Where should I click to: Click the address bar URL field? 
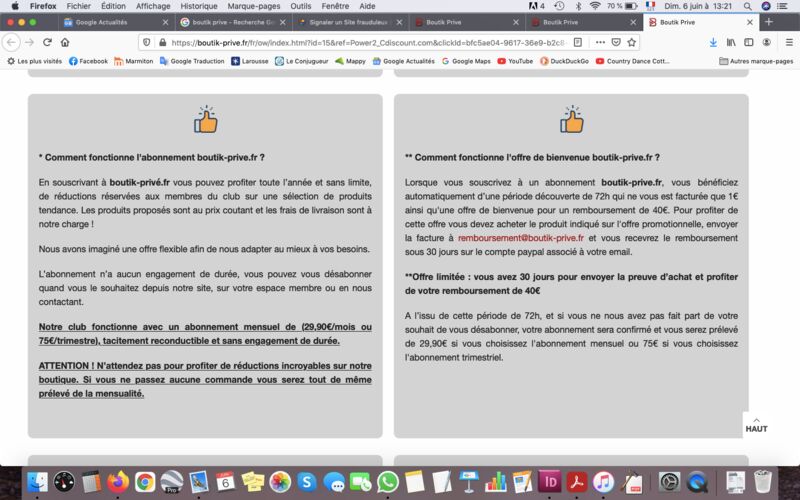point(367,42)
